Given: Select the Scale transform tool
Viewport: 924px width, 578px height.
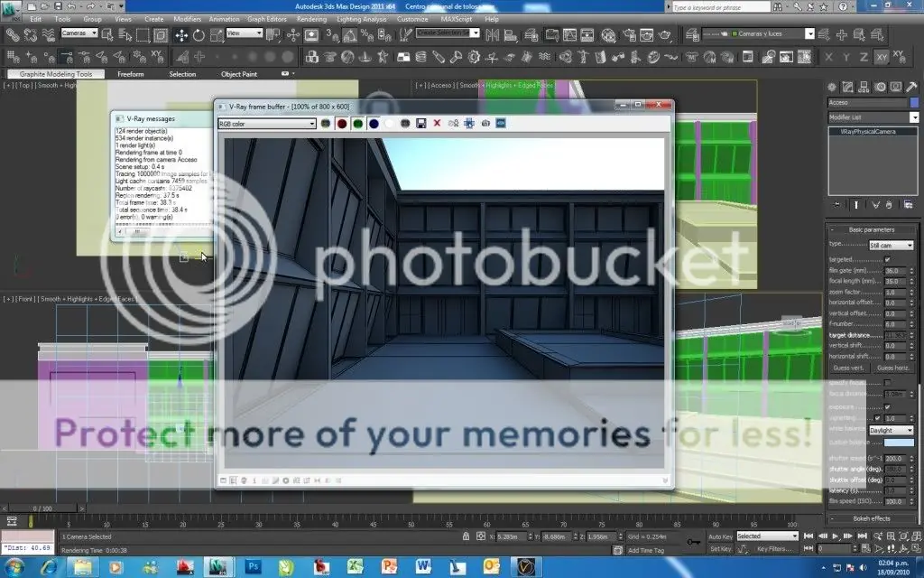Looking at the screenshot, I should click(x=217, y=35).
